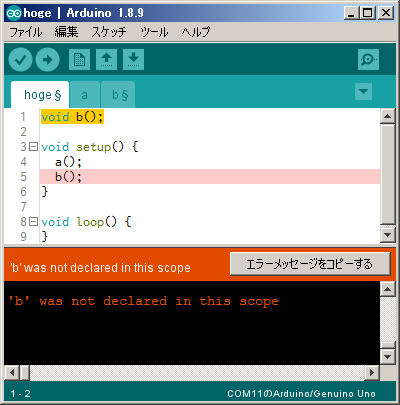Click console horizontal scroll right arrow
Screen dimensions: 400x405
click(x=372, y=372)
